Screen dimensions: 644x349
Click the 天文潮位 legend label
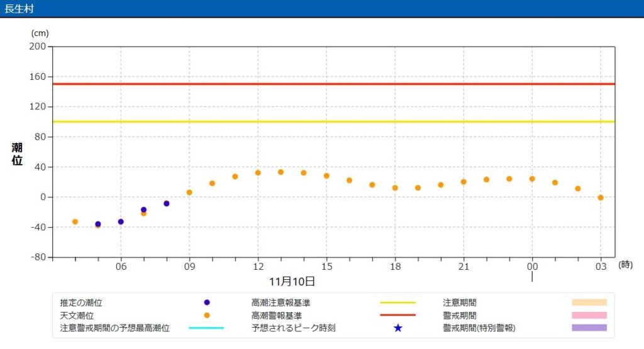(x=77, y=315)
